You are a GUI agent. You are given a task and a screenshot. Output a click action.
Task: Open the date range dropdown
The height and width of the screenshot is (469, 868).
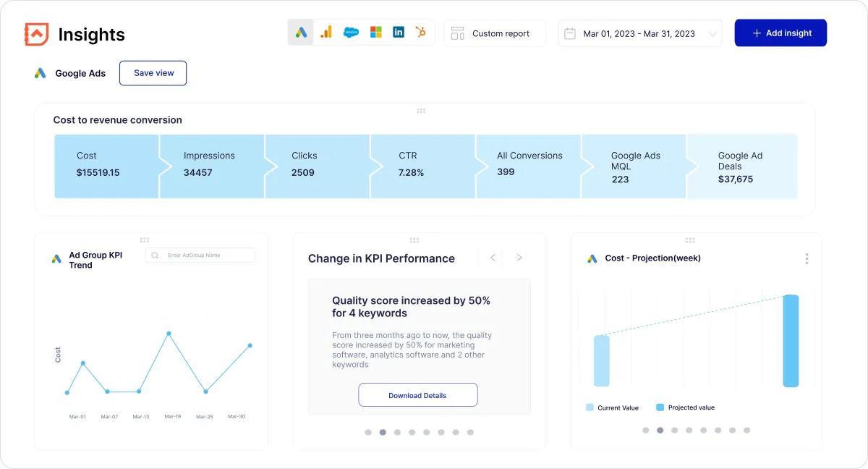[640, 33]
